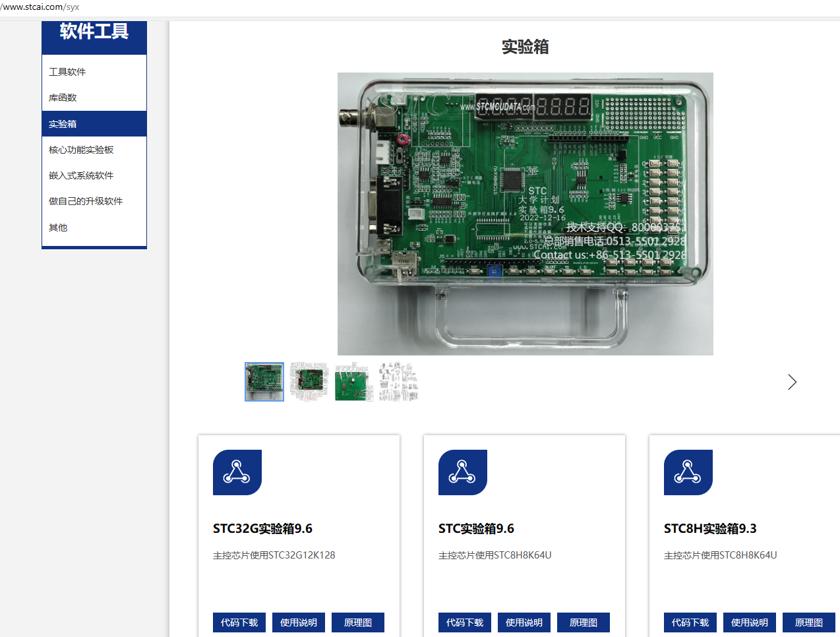The image size is (840, 637).
Task: Click the www.stcai.com/syx address bar URL
Action: [x=40, y=7]
